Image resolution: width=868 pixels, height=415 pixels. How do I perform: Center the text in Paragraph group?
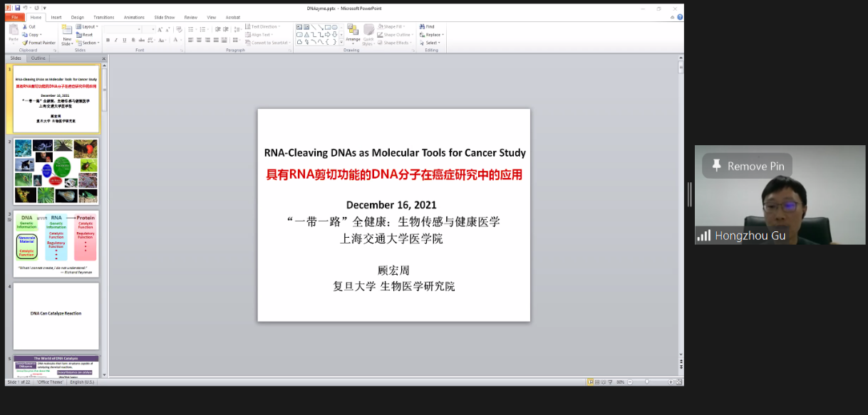(199, 40)
